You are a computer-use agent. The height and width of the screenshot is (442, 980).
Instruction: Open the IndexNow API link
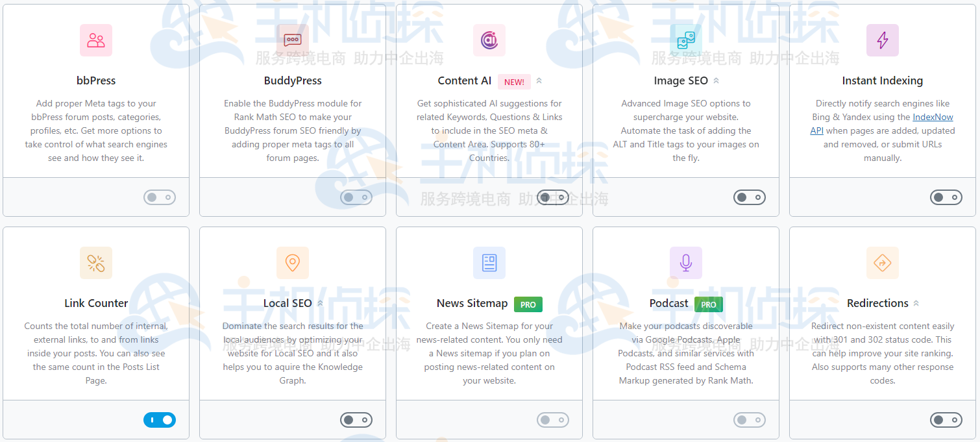933,117
